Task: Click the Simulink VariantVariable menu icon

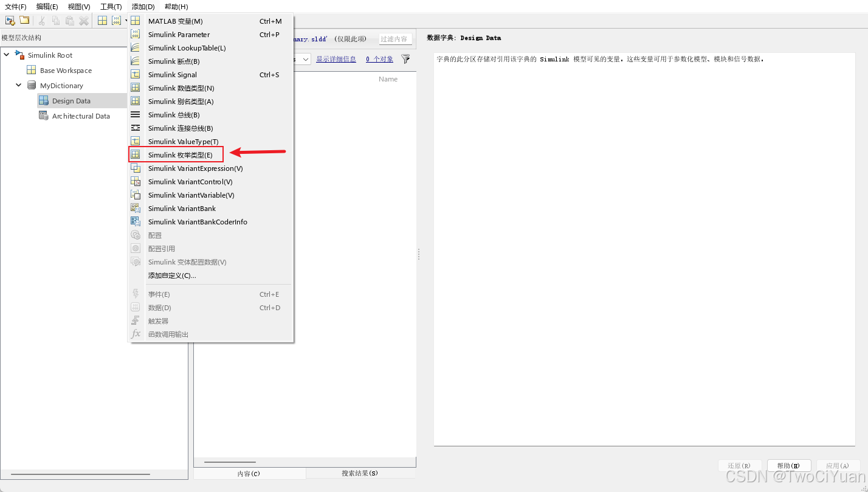Action: tap(136, 195)
